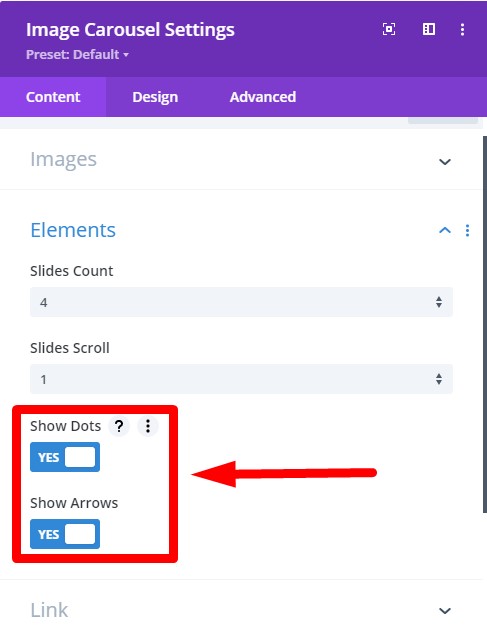
Task: Switch to the Advanced tab
Action: (x=263, y=97)
